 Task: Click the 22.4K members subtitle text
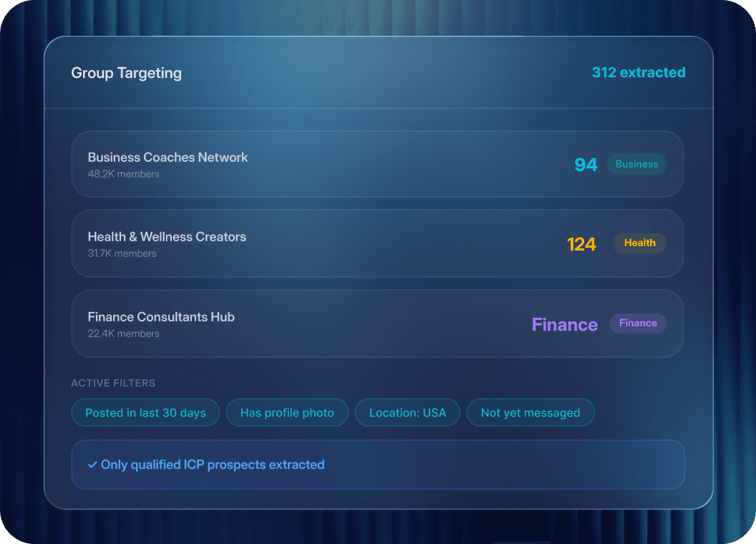pyautogui.click(x=123, y=334)
